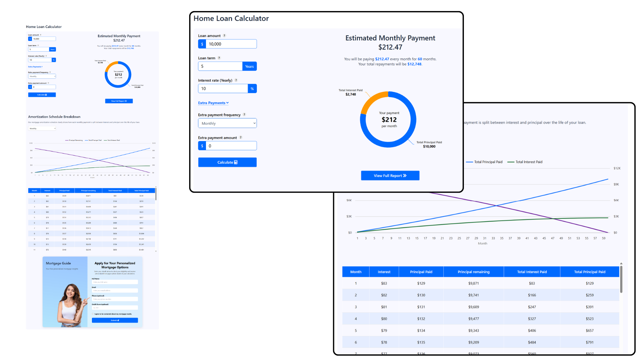Screen dimensions: 644x362
Task: Click Extra payment amount help icon in enlarged calculator
Action: [x=240, y=137]
